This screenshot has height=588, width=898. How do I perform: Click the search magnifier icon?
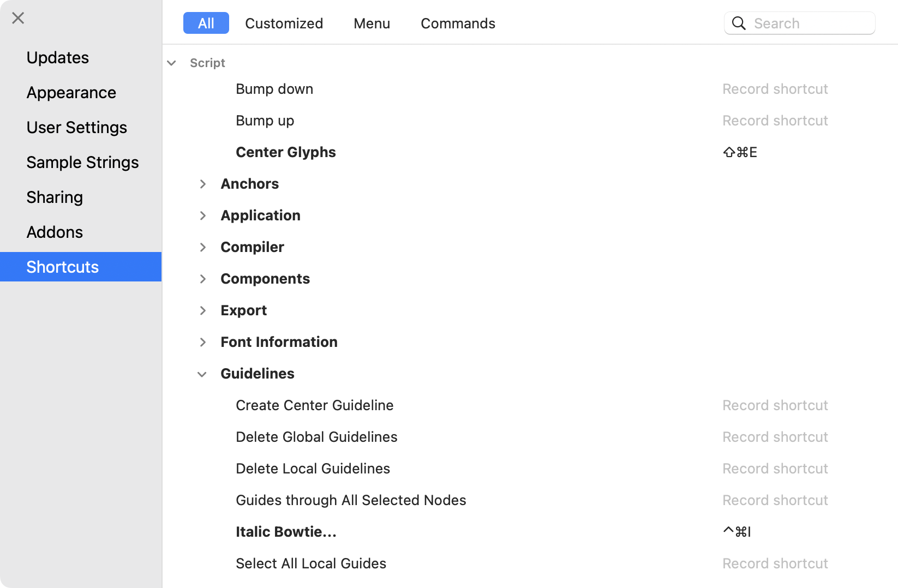pyautogui.click(x=739, y=23)
